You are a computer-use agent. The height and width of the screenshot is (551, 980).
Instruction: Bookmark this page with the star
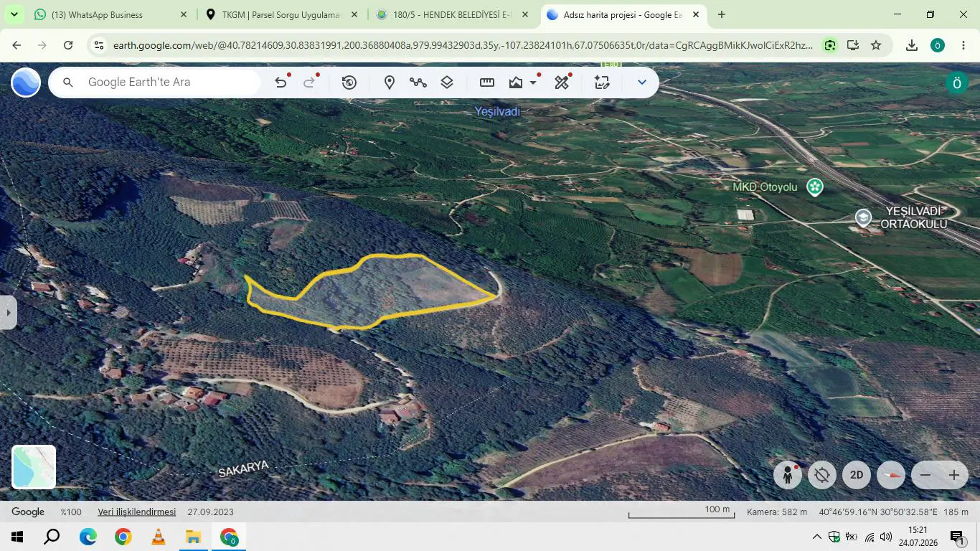pos(876,45)
